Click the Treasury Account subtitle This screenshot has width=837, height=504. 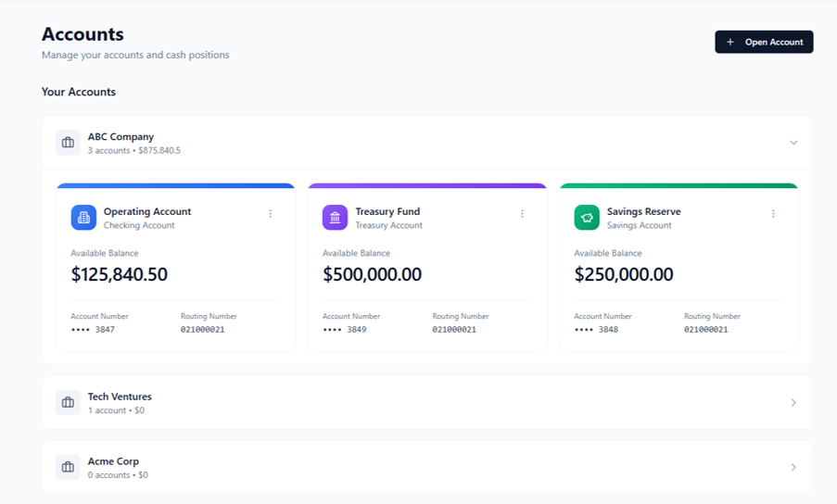tap(388, 225)
